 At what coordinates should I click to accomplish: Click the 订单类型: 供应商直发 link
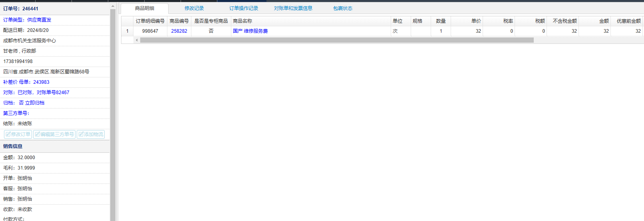click(x=27, y=20)
